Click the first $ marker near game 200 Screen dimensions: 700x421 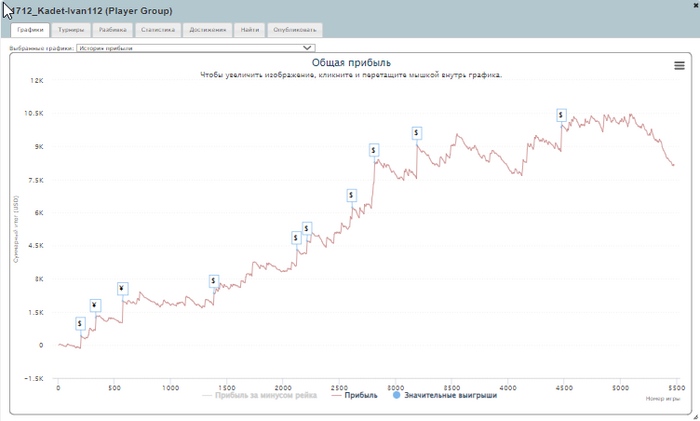point(80,324)
